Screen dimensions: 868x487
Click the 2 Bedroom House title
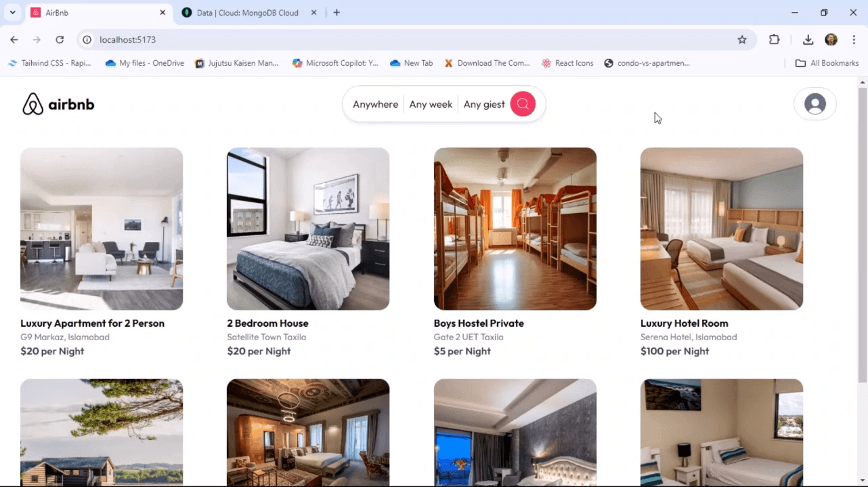[267, 323]
